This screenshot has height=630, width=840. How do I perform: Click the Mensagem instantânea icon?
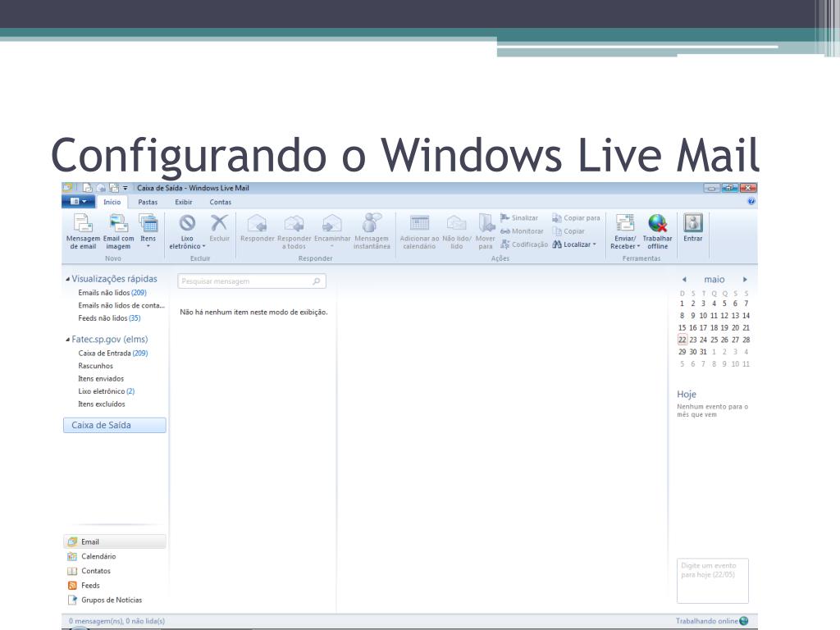pyautogui.click(x=372, y=223)
